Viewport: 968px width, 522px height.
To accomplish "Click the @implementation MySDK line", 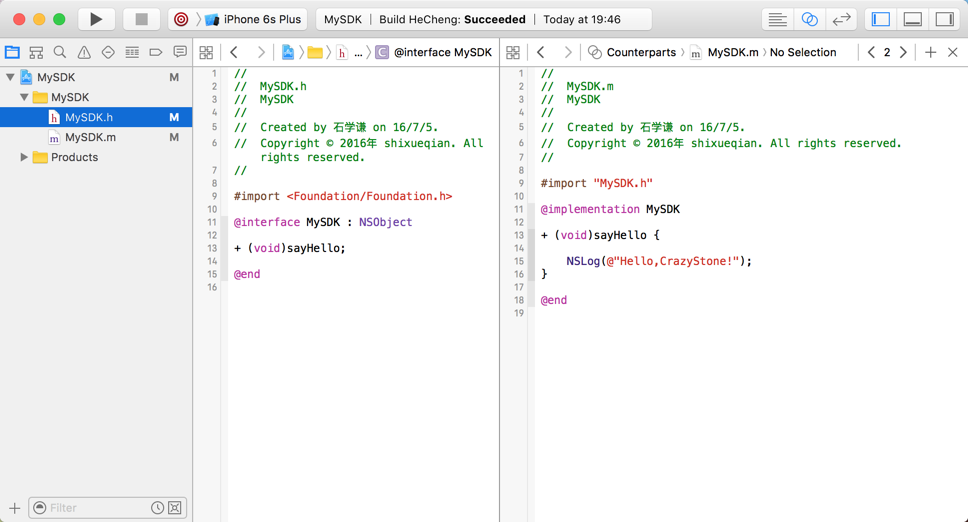I will tap(610, 209).
